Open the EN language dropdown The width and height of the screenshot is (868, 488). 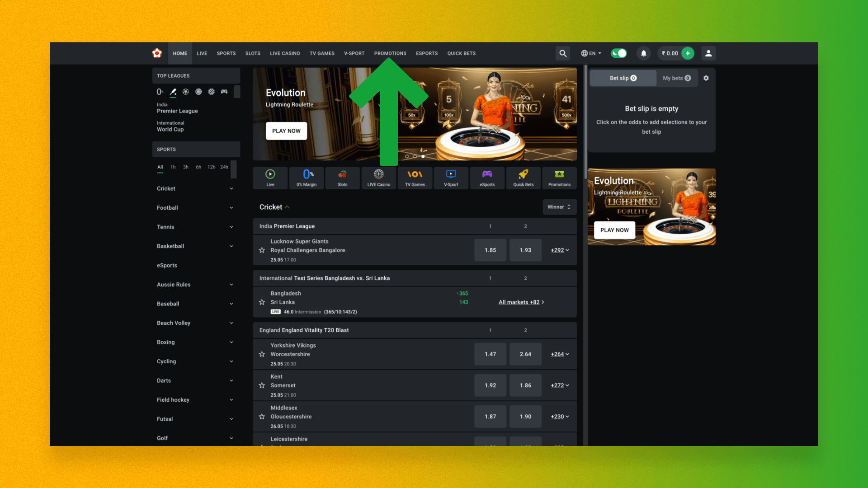coord(591,53)
